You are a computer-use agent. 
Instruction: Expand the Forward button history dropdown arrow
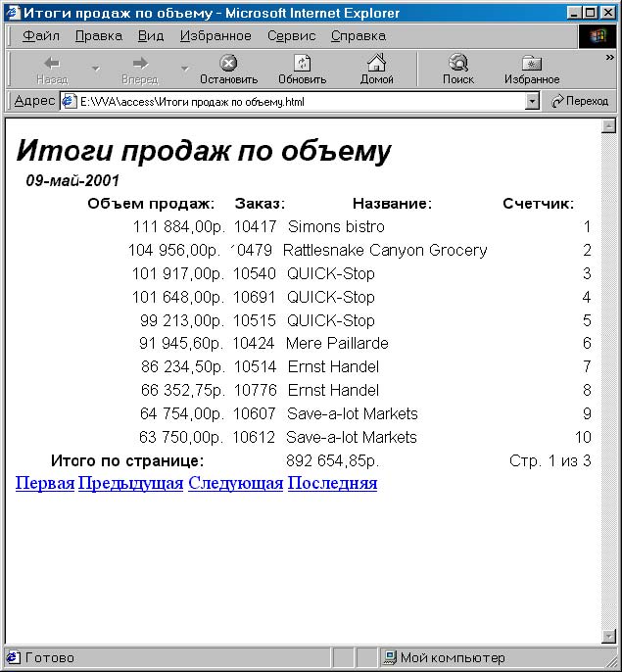coord(184,69)
